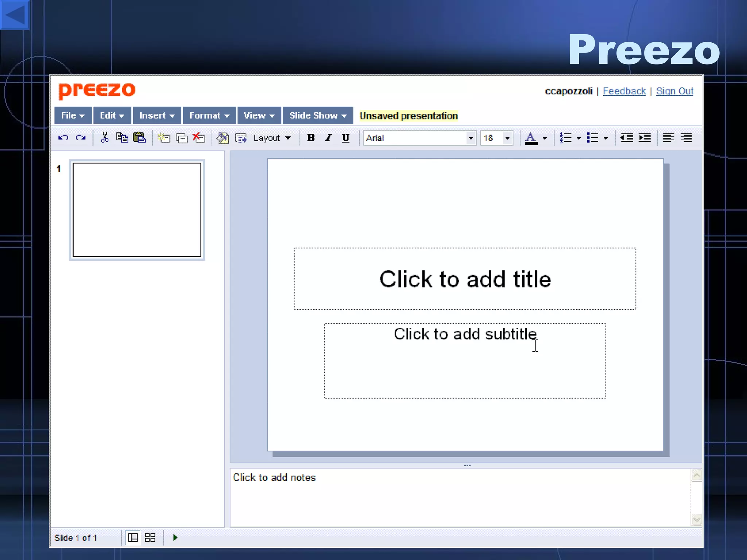Switch to normal view icon in status bar

click(133, 538)
